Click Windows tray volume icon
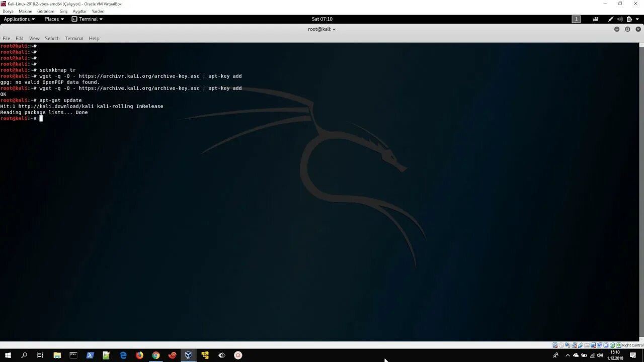The height and width of the screenshot is (362, 644). coord(600,355)
